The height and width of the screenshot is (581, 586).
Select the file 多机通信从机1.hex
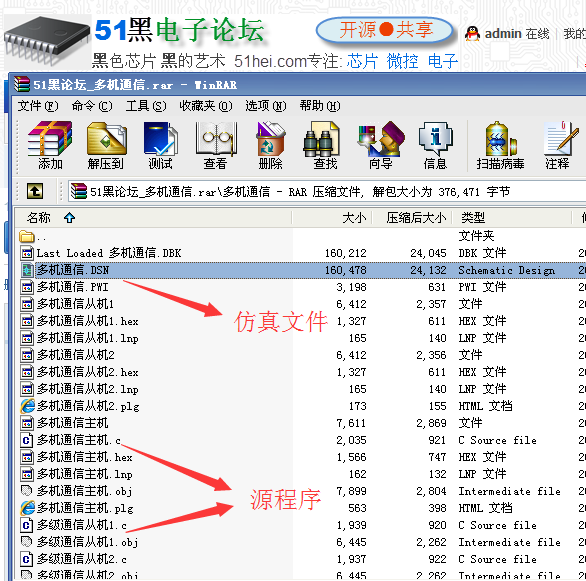(87, 321)
